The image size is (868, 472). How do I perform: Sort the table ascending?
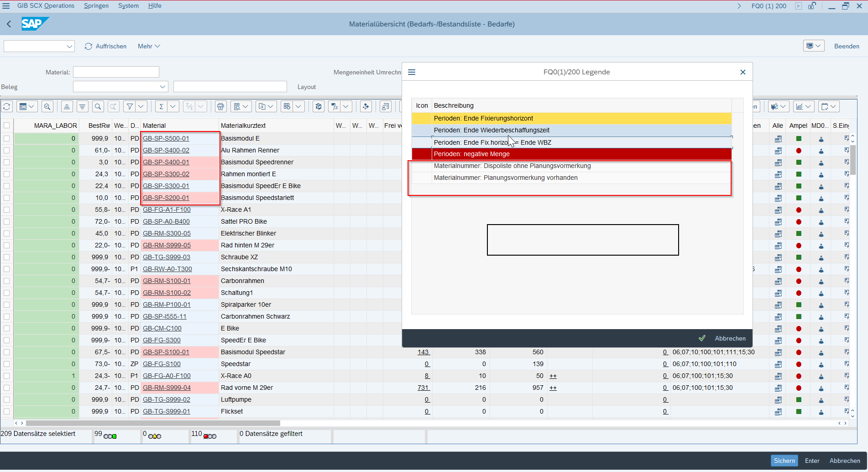pyautogui.click(x=67, y=106)
